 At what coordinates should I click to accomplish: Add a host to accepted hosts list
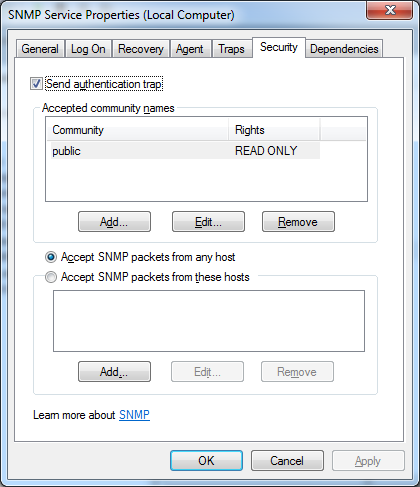(114, 372)
